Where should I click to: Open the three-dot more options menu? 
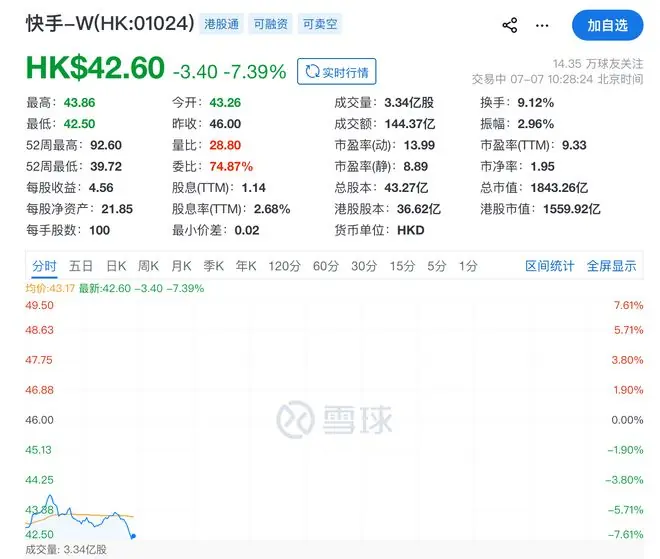tap(542, 26)
